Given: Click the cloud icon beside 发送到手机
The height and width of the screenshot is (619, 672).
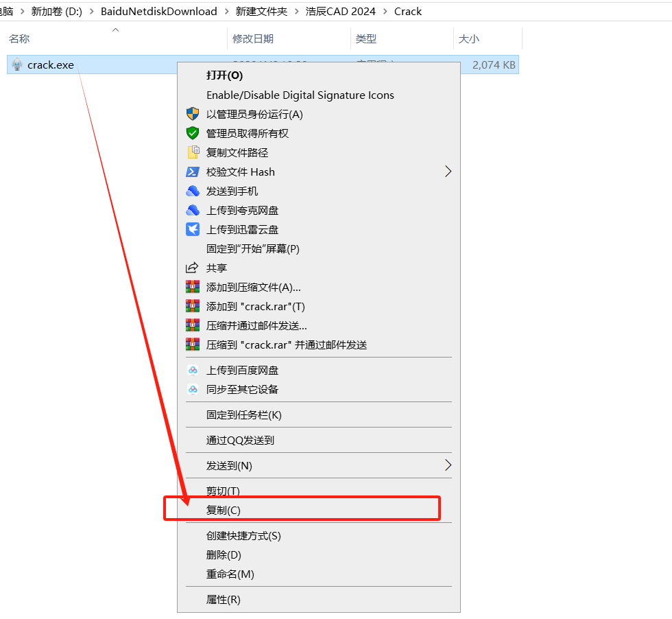Looking at the screenshot, I should [193, 191].
